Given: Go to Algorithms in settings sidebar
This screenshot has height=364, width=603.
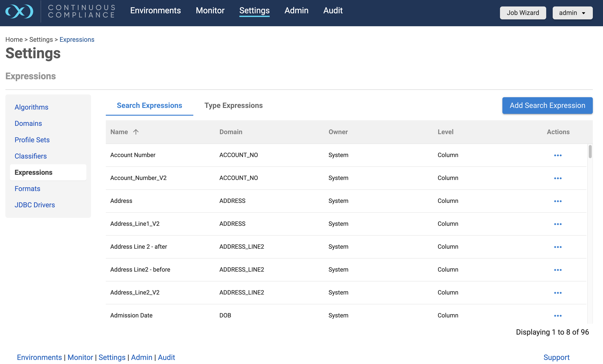Looking at the screenshot, I should point(31,107).
